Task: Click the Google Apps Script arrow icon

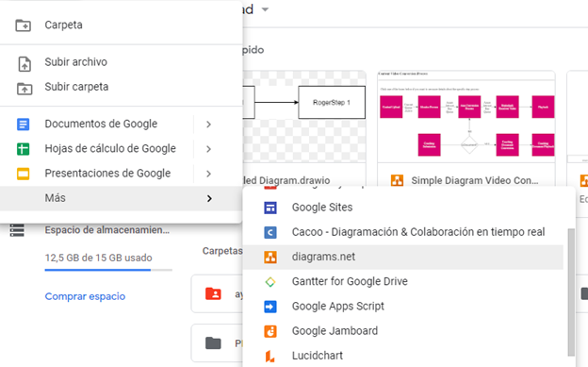Action: point(270,307)
